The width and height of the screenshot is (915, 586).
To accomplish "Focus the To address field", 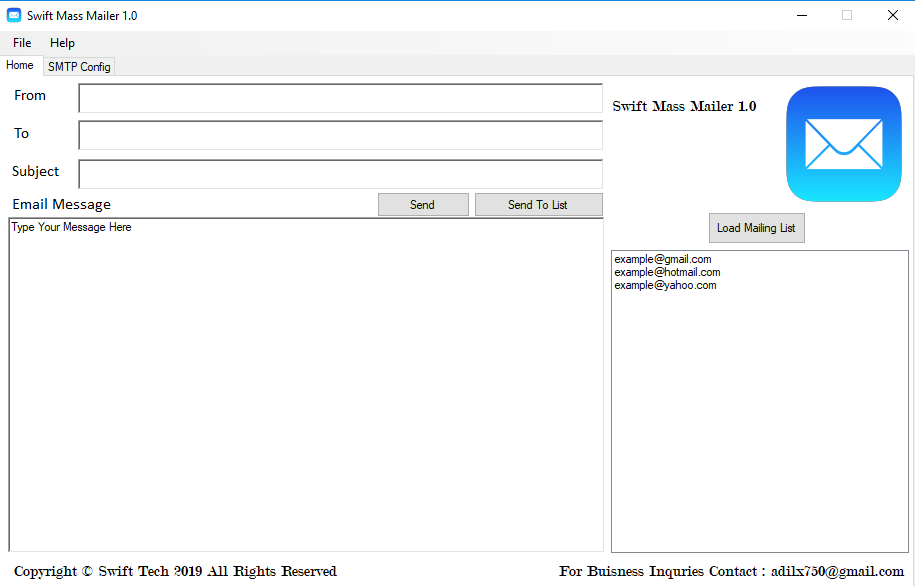I will 340,136.
